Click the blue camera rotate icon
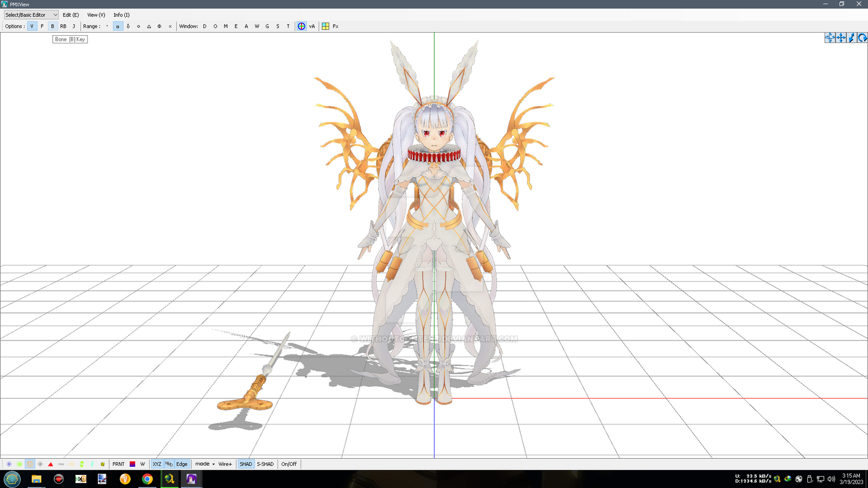Viewport: 868px width, 488px height. [x=862, y=37]
